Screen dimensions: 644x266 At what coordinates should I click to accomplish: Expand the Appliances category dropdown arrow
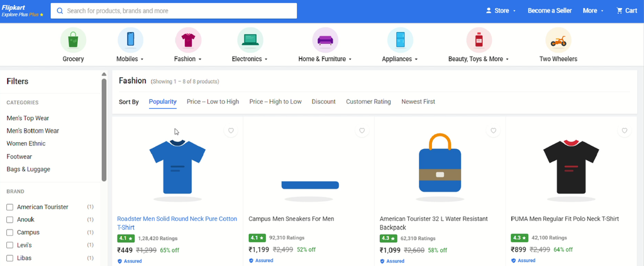tap(416, 60)
